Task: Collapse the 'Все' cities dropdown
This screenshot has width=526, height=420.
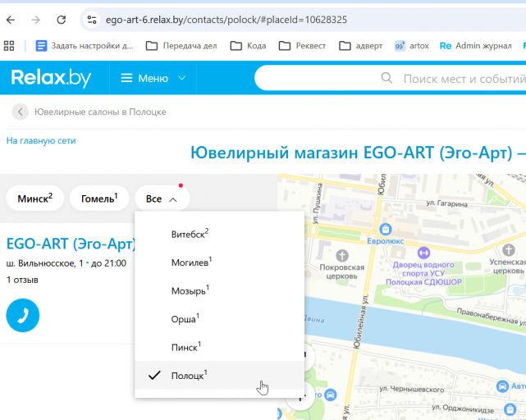Action: (x=162, y=199)
